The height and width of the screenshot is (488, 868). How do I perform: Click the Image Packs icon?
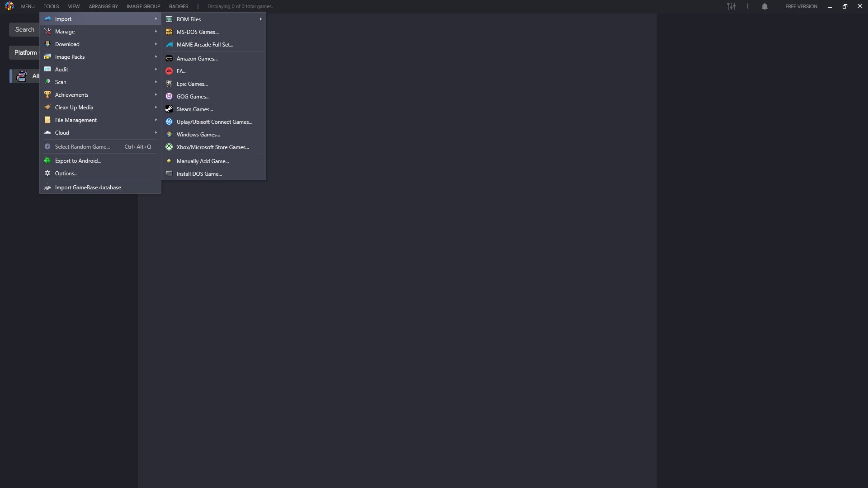pos(47,57)
